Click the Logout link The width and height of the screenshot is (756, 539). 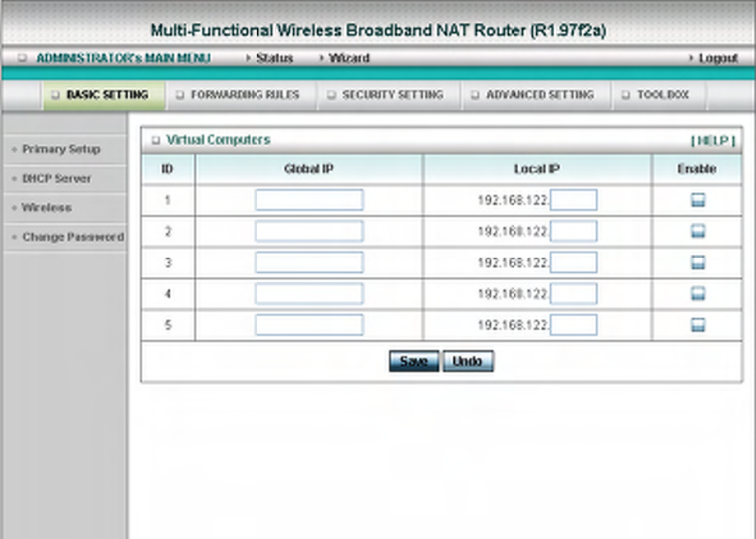tap(718, 59)
